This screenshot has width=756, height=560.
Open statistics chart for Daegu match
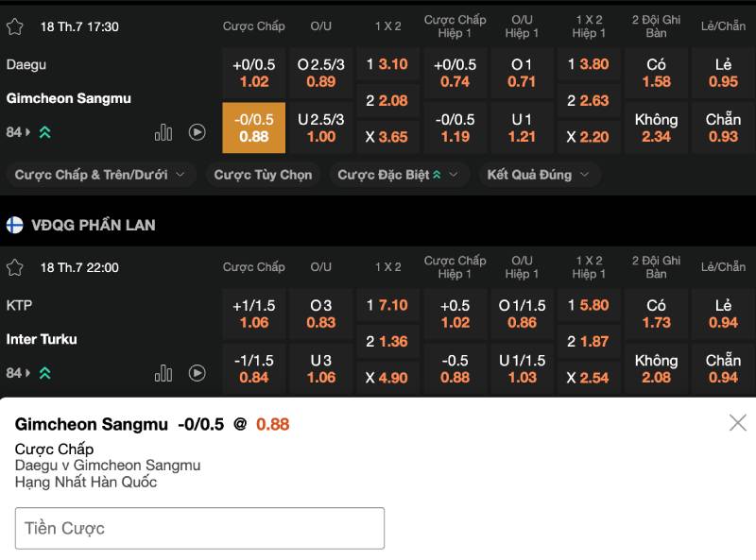[x=163, y=132]
